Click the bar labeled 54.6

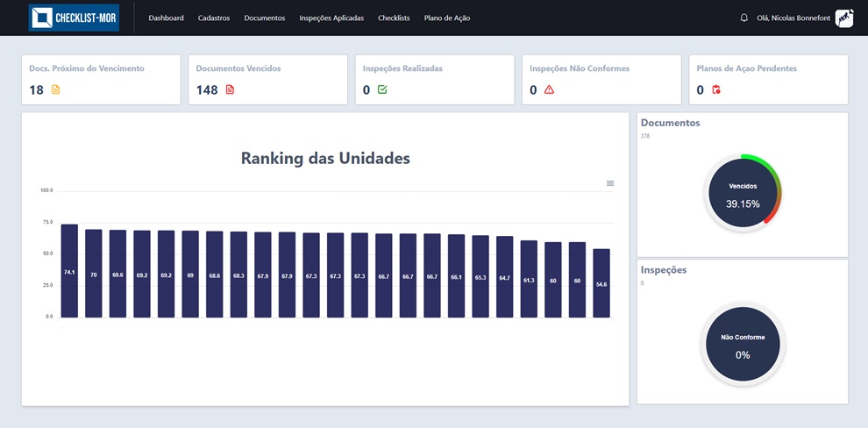[601, 283]
